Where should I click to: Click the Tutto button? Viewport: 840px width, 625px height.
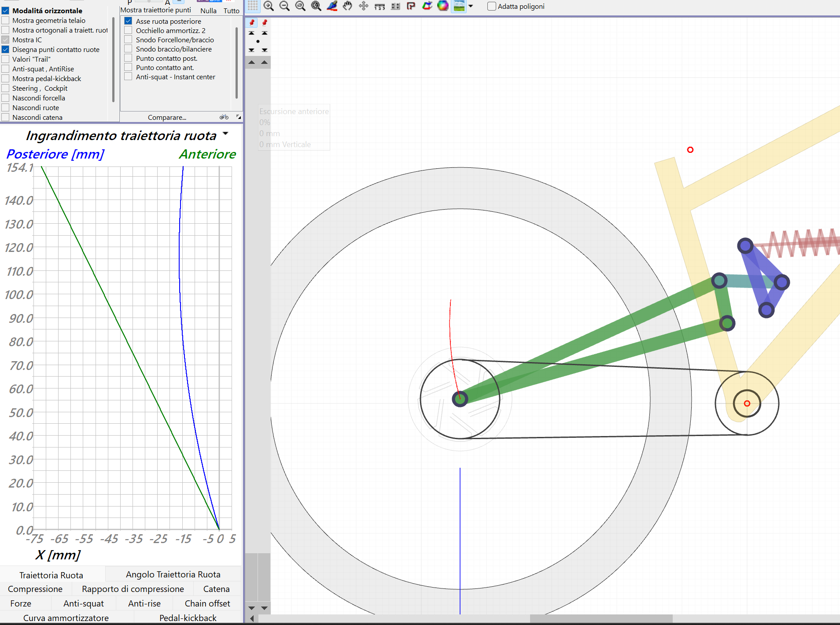tap(232, 11)
